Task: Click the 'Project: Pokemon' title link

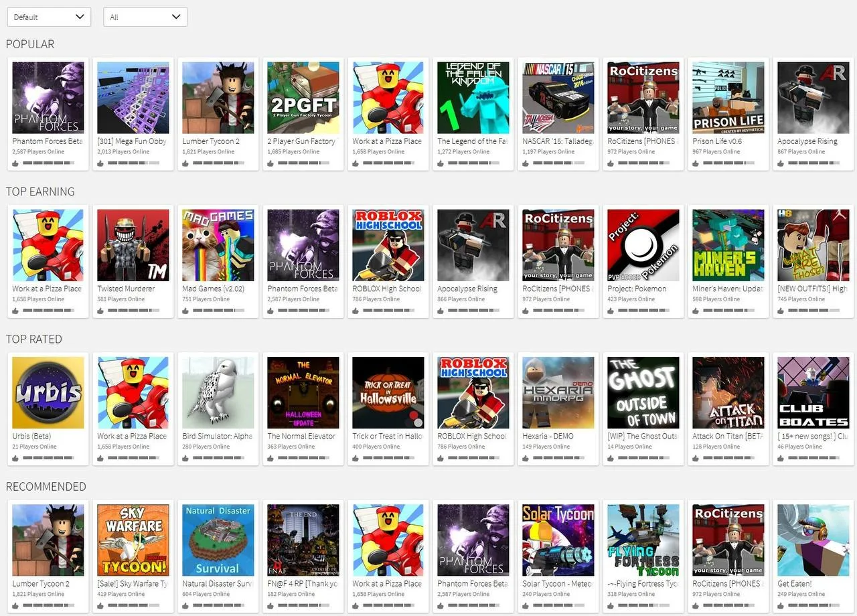Action: pyautogui.click(x=637, y=289)
